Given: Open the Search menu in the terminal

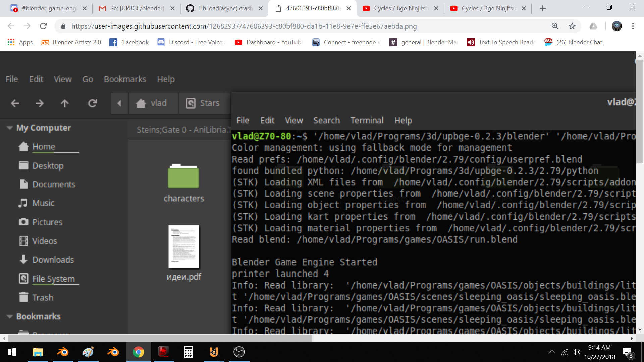Looking at the screenshot, I should pos(326,120).
